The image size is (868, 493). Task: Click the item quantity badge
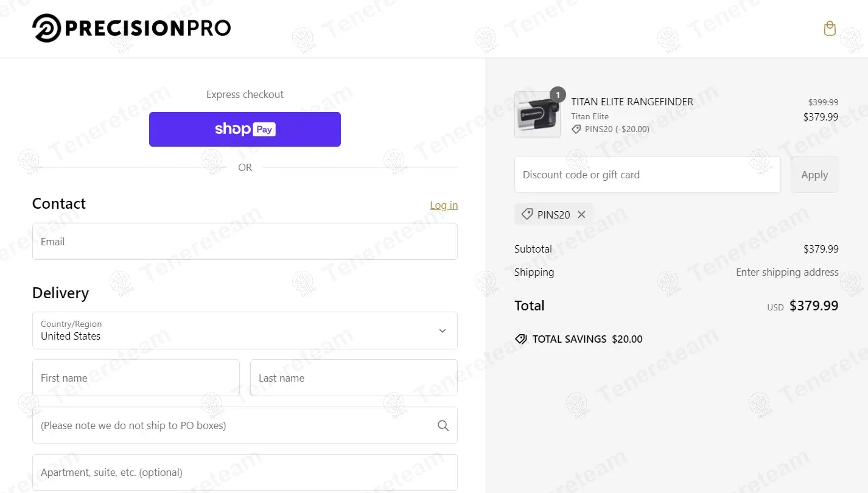click(558, 95)
